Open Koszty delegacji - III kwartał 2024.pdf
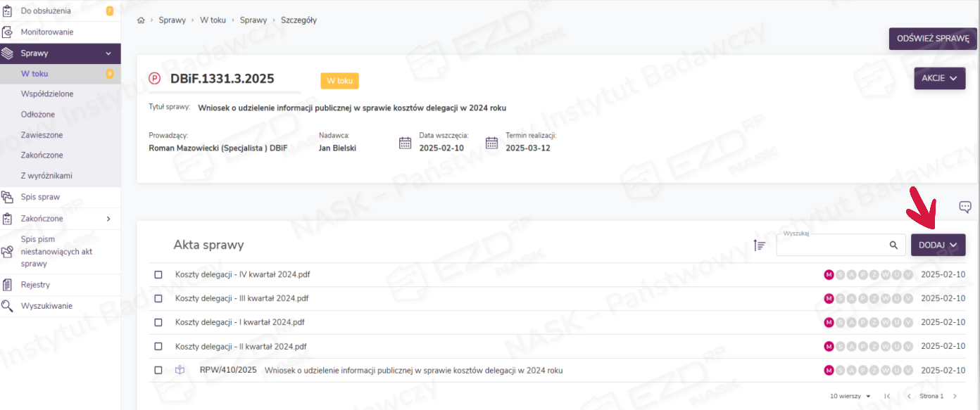Screen dimensions: 980x410 [241, 298]
